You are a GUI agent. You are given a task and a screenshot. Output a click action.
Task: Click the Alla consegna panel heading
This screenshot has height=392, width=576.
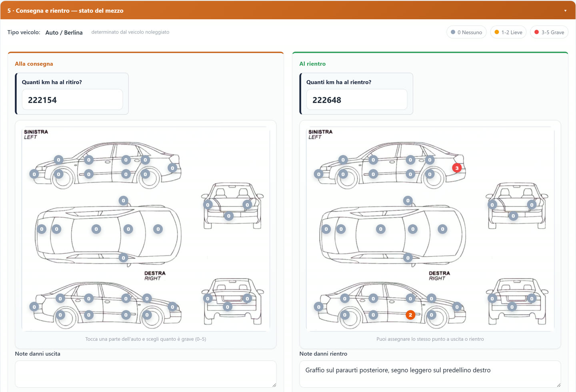(x=34, y=64)
